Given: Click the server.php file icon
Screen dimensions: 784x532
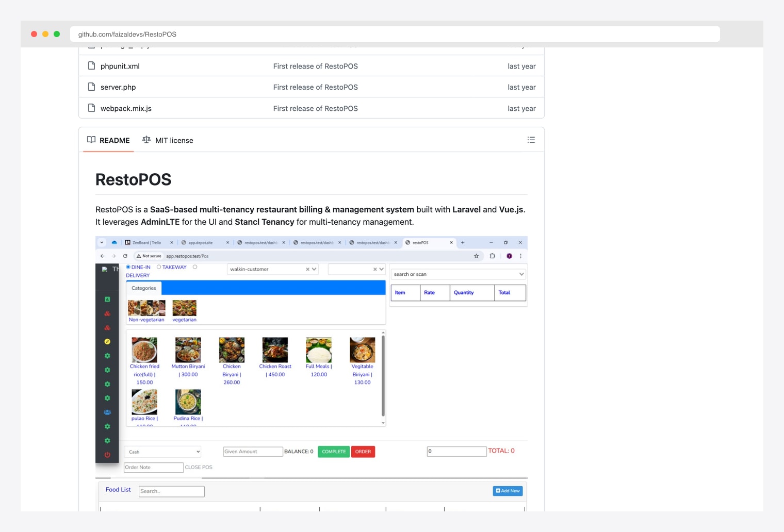Looking at the screenshot, I should pos(91,87).
